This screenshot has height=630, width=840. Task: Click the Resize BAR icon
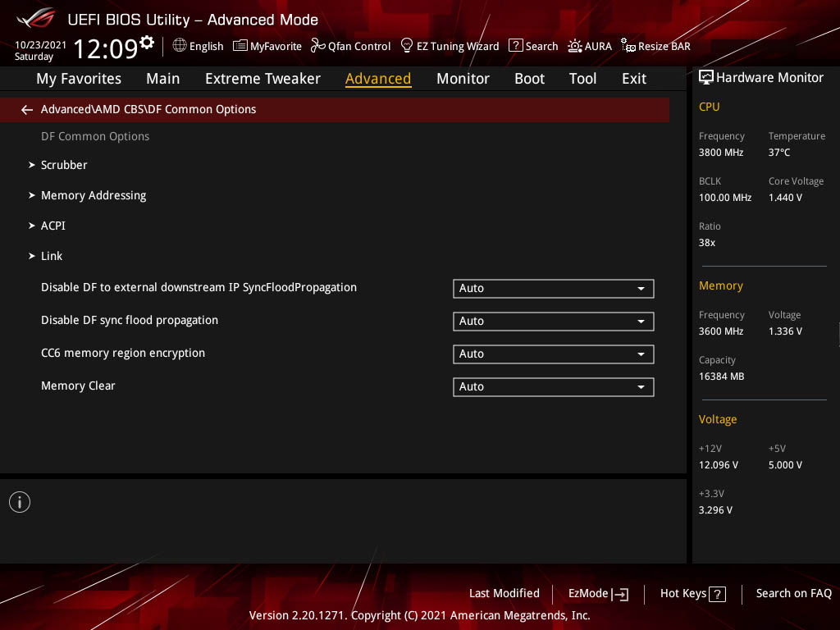[628, 46]
